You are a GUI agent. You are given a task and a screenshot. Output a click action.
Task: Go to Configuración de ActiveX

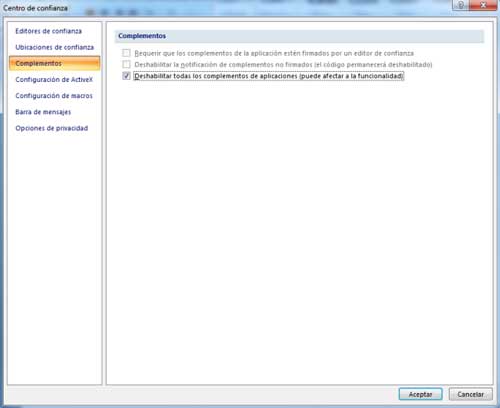(54, 80)
